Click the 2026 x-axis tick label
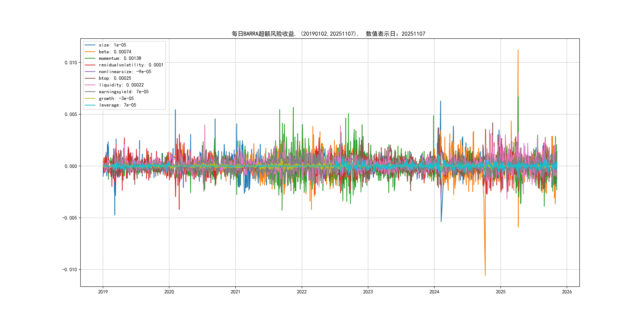644x322 pixels. coord(567,292)
